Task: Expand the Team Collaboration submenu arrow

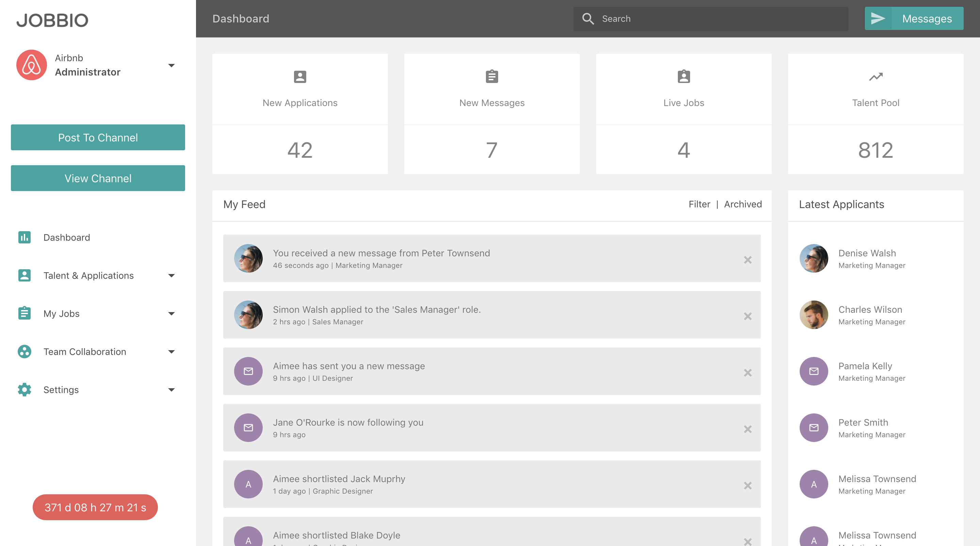Action: pos(171,352)
